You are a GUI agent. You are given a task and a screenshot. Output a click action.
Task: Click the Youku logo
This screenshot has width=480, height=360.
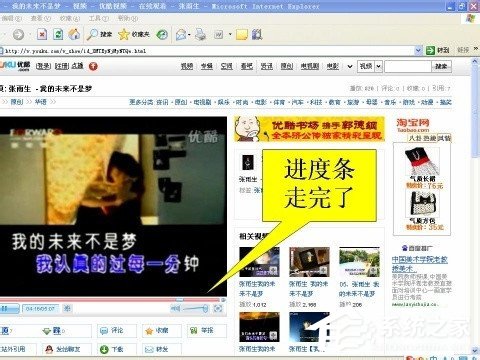[x=15, y=66]
